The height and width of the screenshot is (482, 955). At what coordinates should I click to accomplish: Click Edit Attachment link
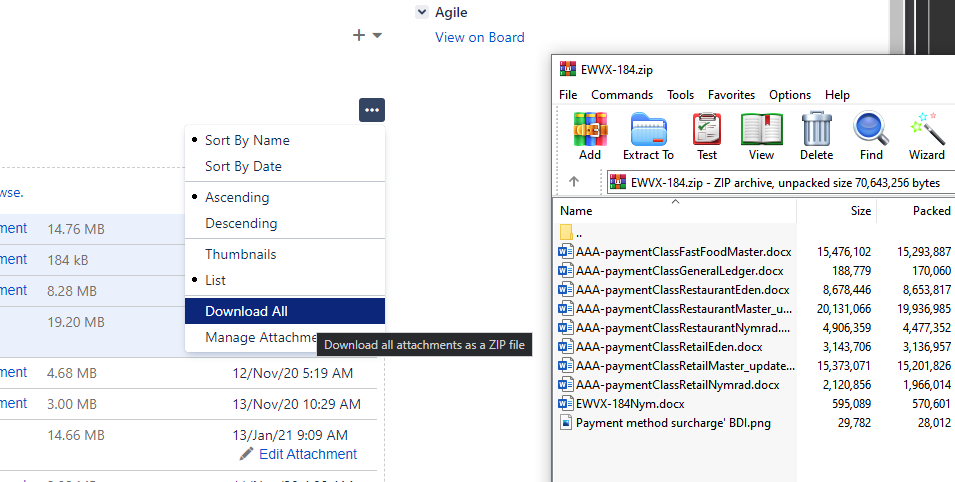[x=308, y=454]
